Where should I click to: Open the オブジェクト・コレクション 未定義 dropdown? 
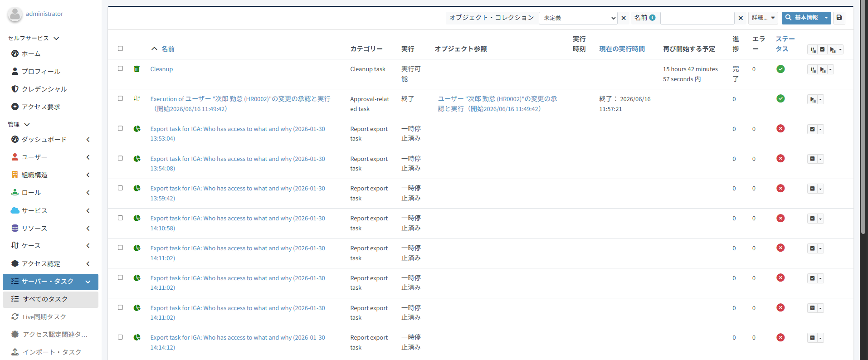(578, 18)
